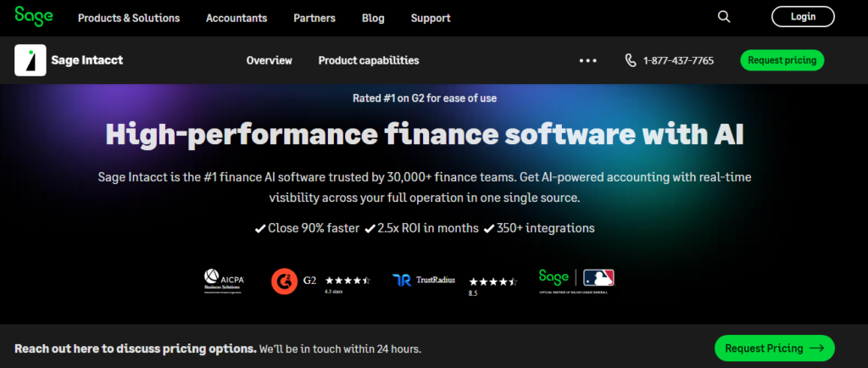The height and width of the screenshot is (368, 868).
Task: Select the Product capabilities tab
Action: 369,60
